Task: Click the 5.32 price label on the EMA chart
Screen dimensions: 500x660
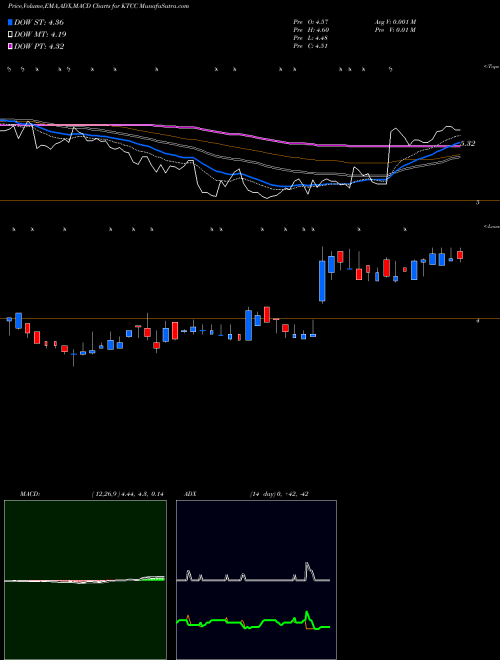Action: (x=468, y=144)
